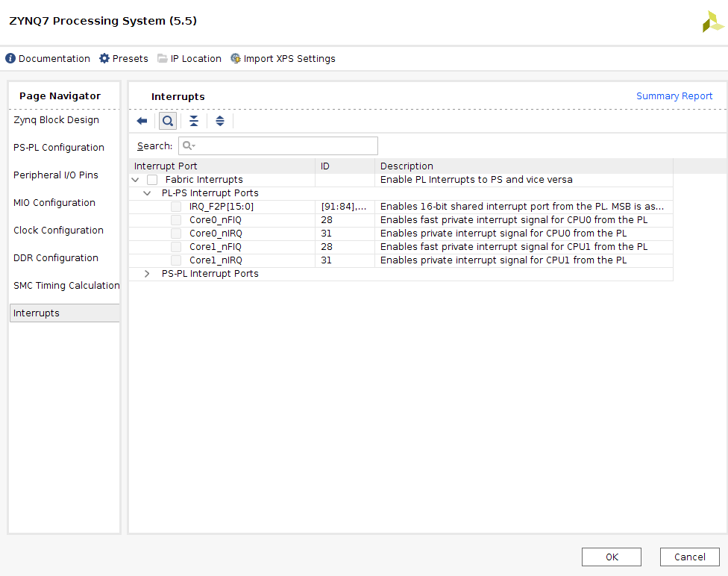
Task: Click description 'Enable PL Interrupts to PS'
Action: 477,180
